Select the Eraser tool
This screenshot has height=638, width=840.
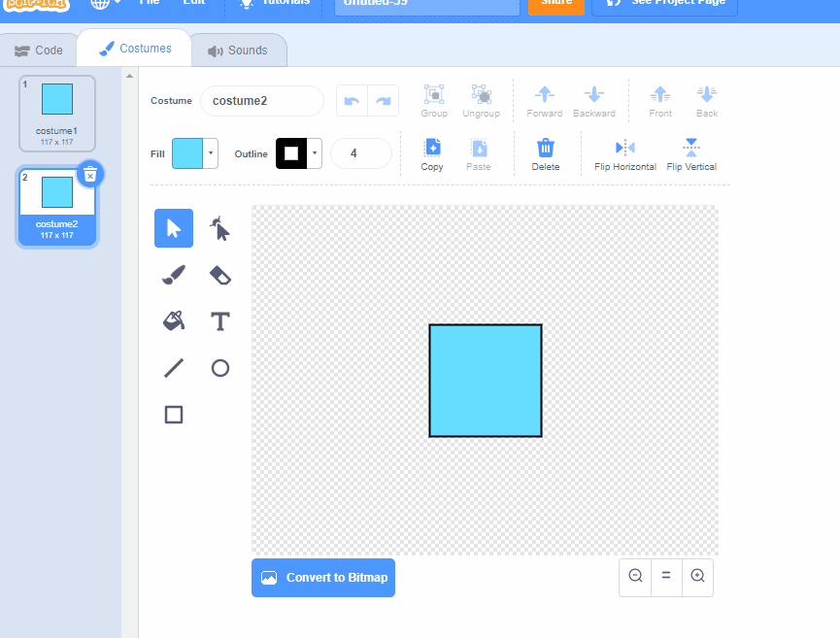[219, 275]
